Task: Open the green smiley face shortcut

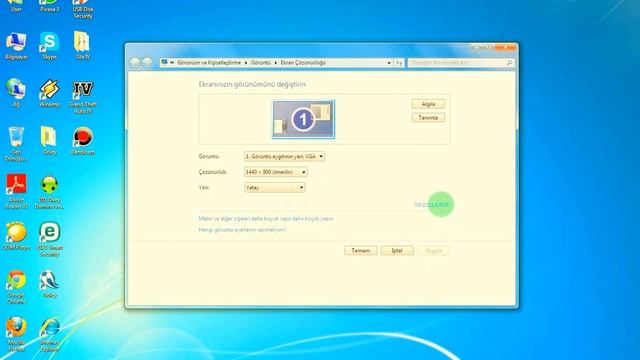Action: click(x=49, y=192)
